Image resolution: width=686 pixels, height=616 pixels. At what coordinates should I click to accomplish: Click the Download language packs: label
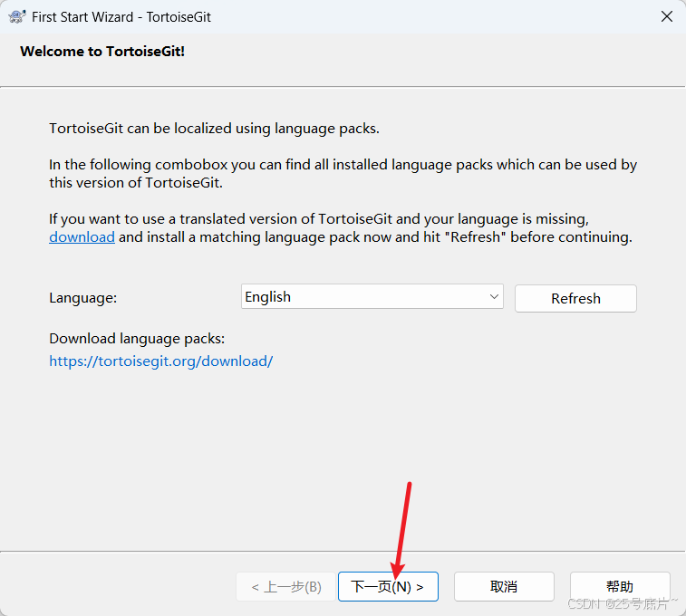(x=137, y=339)
